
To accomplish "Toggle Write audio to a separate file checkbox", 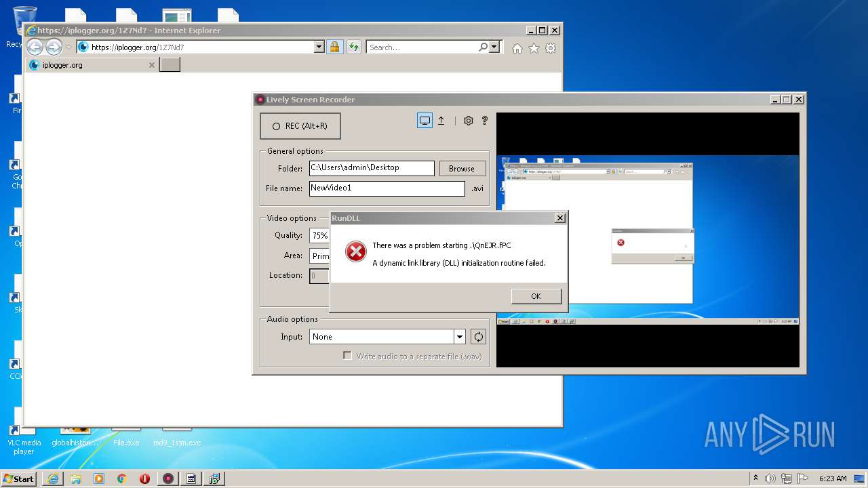I will pos(347,356).
